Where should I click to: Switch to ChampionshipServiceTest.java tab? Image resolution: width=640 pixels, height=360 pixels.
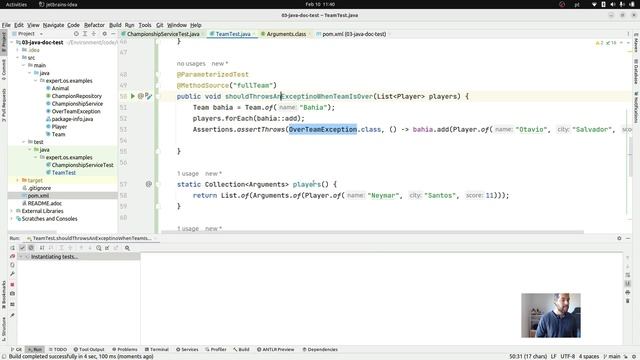tap(163, 34)
